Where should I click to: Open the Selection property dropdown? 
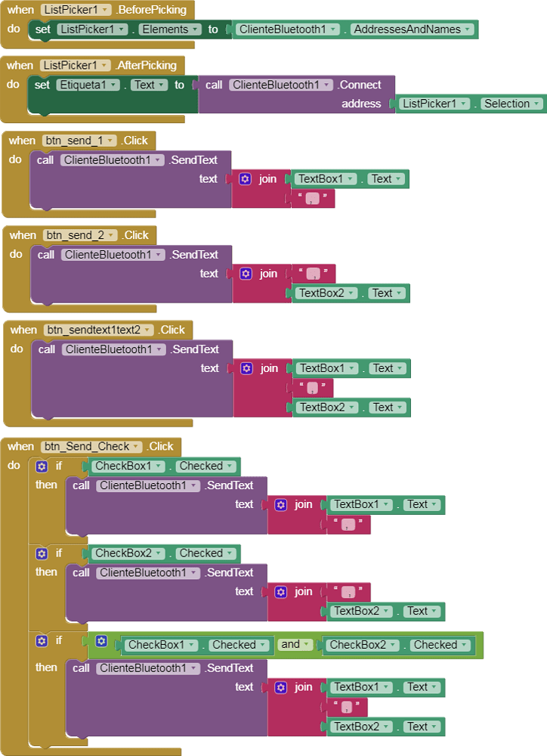click(x=535, y=104)
